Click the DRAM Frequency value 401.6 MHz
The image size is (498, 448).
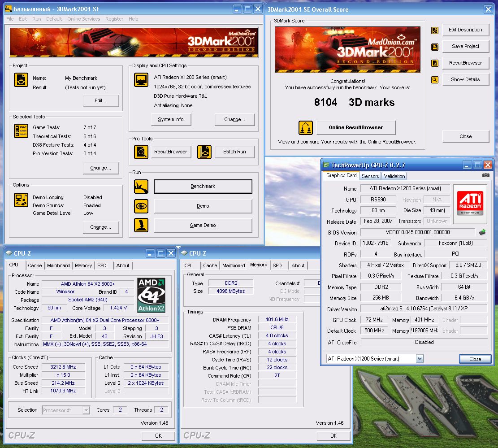(x=277, y=319)
